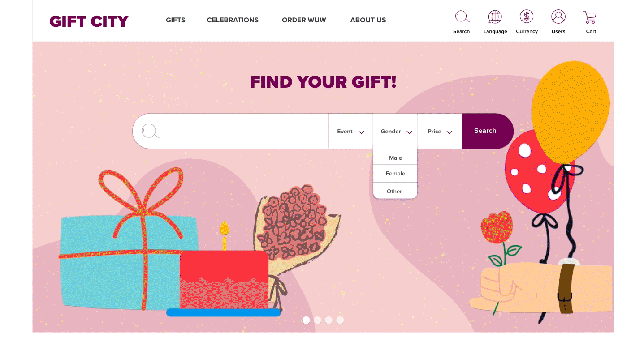Click the GIFT CITY logo
The height and width of the screenshot is (350, 644).
(89, 21)
